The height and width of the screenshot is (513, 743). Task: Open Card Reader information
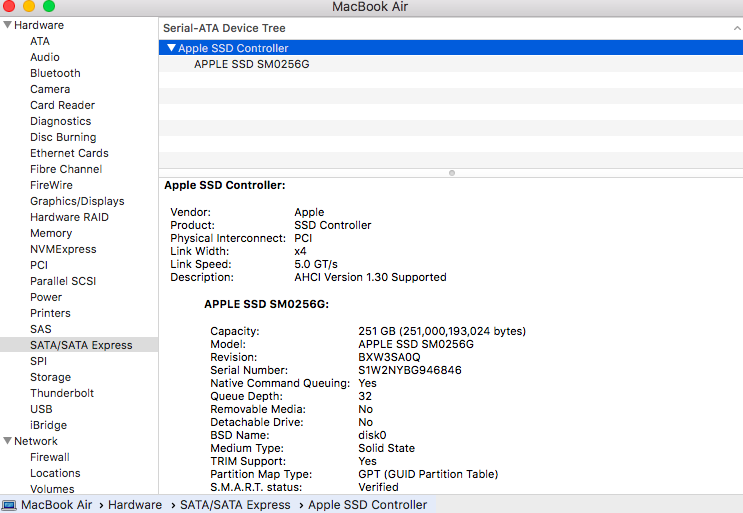pos(63,105)
